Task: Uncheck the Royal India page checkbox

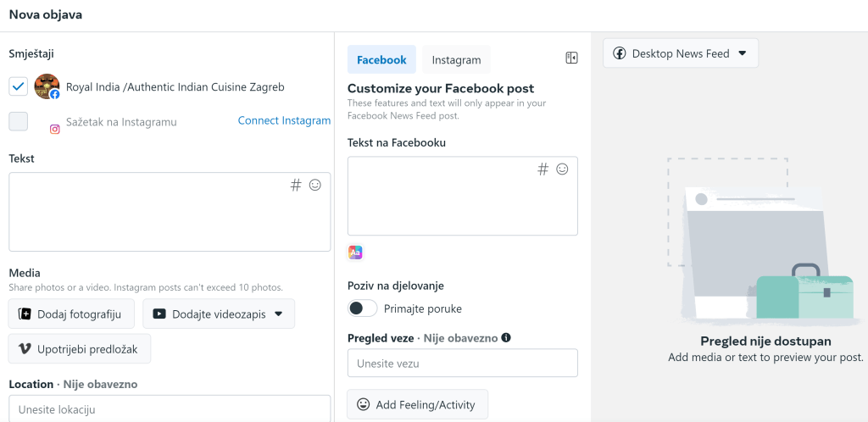Action: tap(19, 86)
